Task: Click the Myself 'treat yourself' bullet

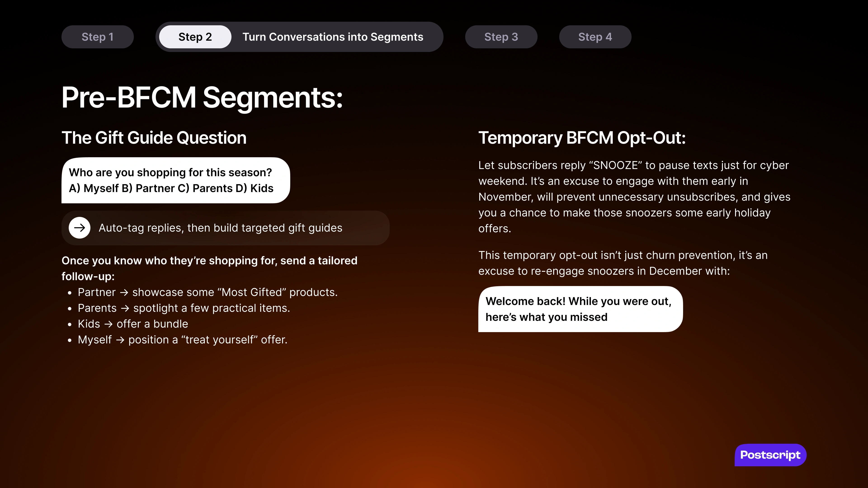Action: pos(183,340)
